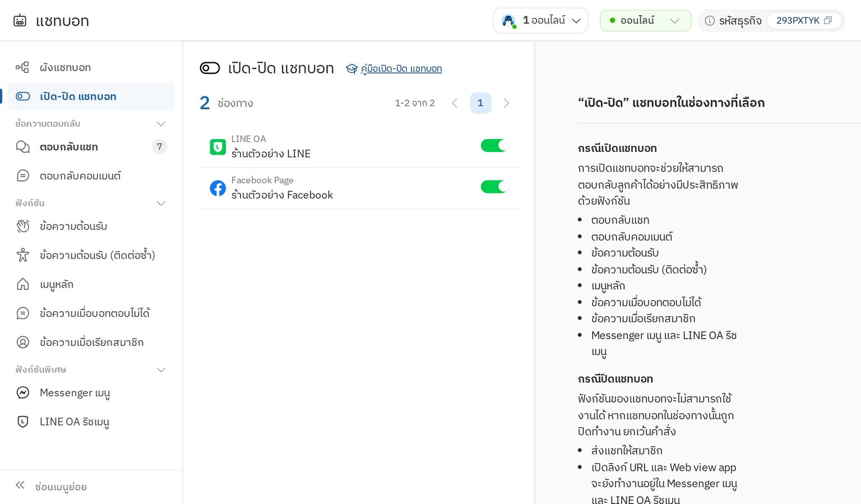Viewport: 861px width, 504px height.
Task: Open the ออนไลน์ status dropdown
Action: (645, 21)
